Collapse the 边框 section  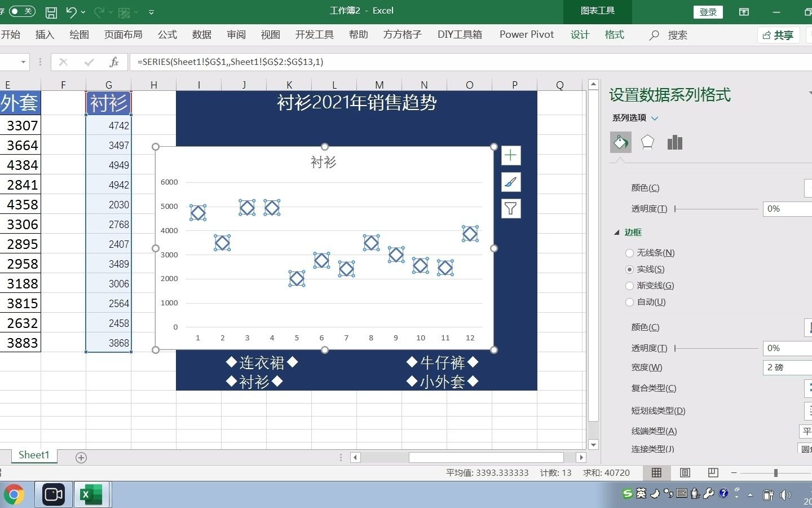pos(616,232)
